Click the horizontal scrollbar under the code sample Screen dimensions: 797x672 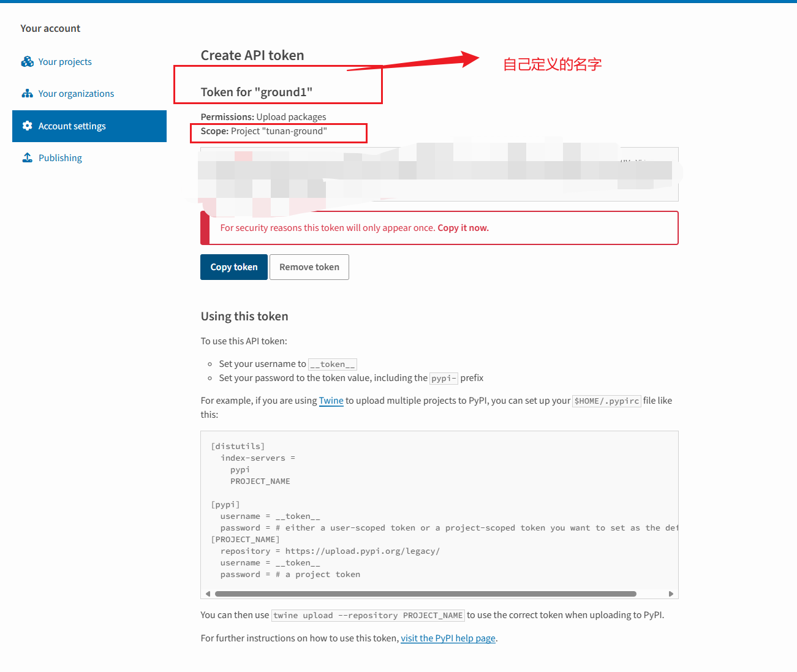pos(425,594)
